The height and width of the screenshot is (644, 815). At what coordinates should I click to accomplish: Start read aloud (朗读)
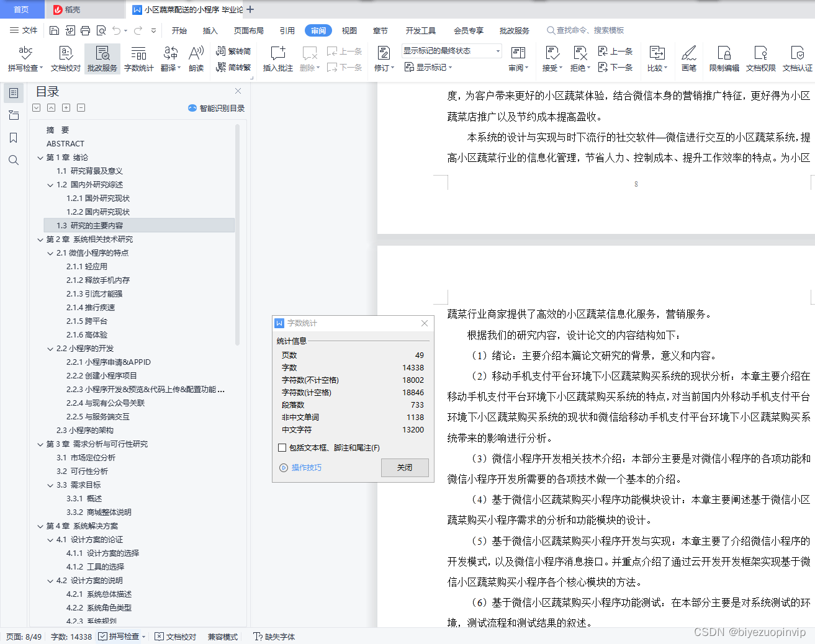196,59
